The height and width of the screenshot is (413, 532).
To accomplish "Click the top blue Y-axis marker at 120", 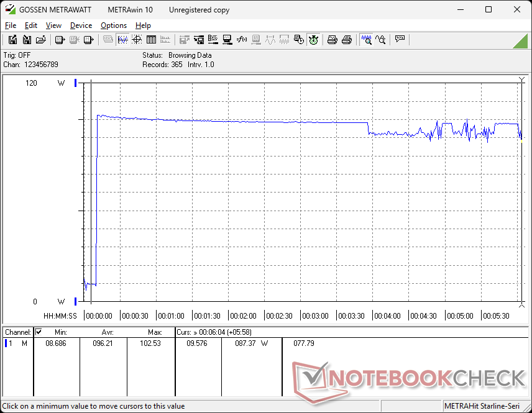I will [76, 83].
